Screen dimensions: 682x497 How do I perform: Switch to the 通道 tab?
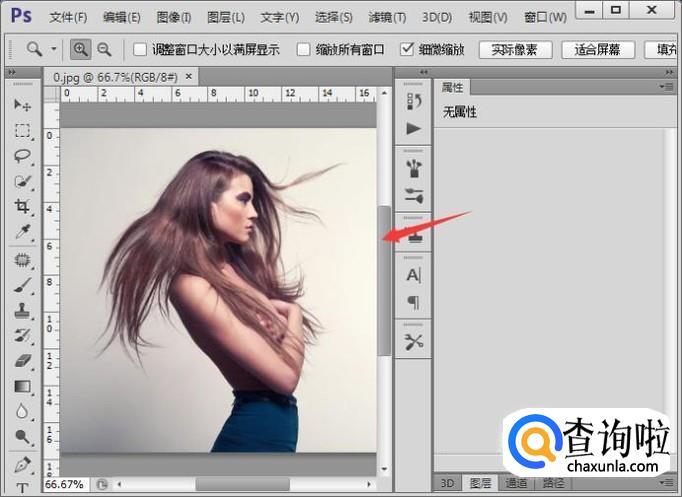pyautogui.click(x=516, y=483)
